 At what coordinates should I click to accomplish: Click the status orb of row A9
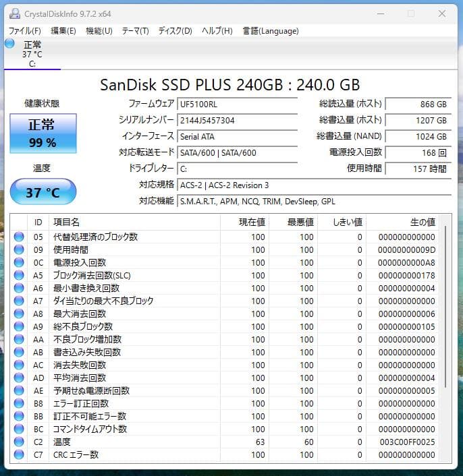[19, 326]
